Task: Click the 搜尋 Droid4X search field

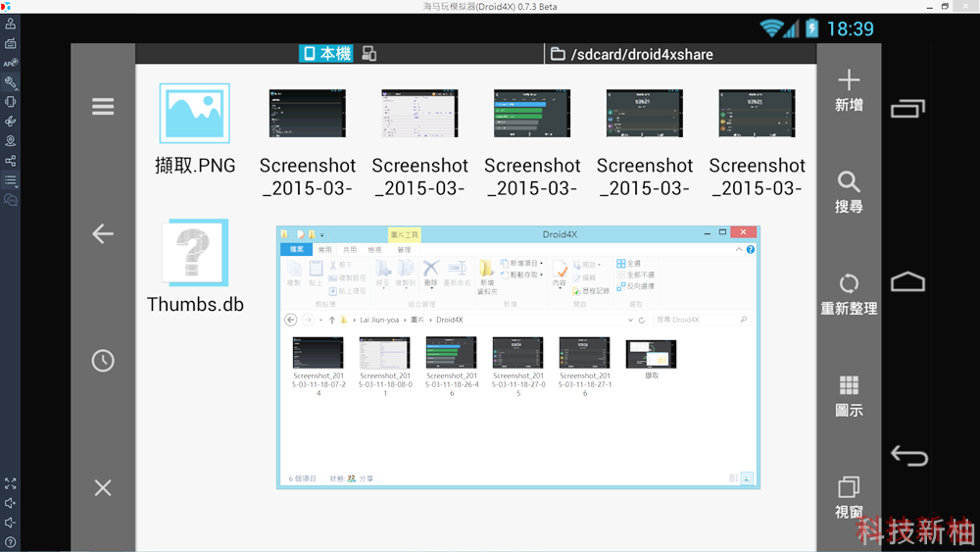Action: tap(701, 320)
